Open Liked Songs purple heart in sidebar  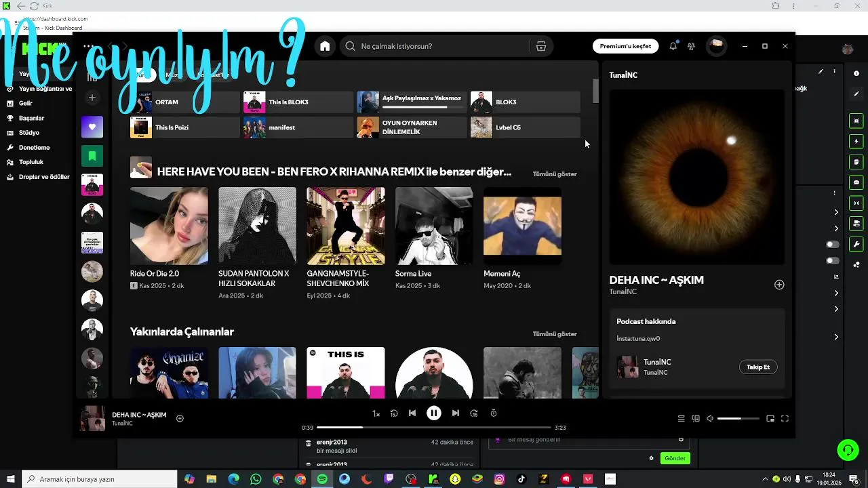click(92, 127)
